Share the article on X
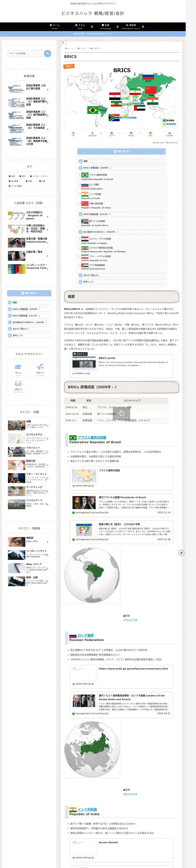This screenshot has height=868, width=196. (x=73, y=134)
